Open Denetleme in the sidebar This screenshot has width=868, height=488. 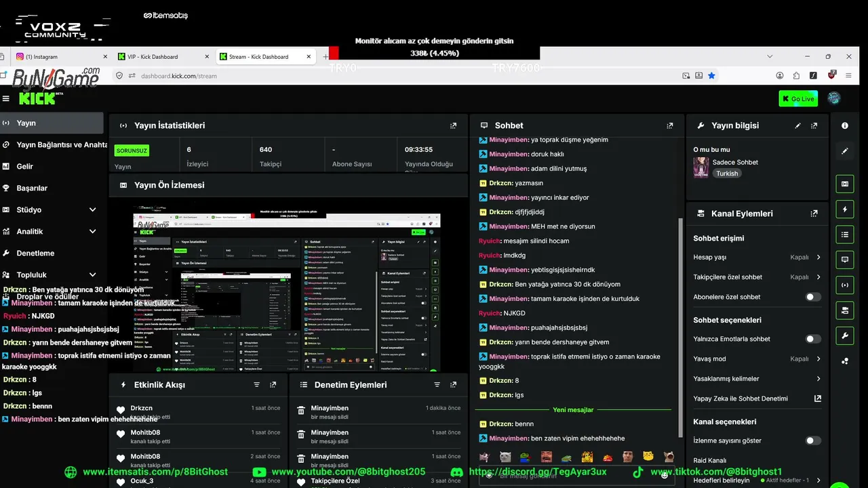coord(52,253)
